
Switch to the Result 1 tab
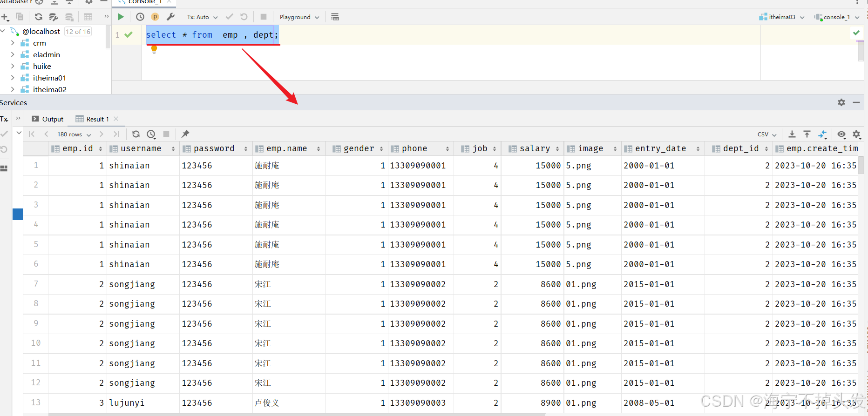pos(92,119)
